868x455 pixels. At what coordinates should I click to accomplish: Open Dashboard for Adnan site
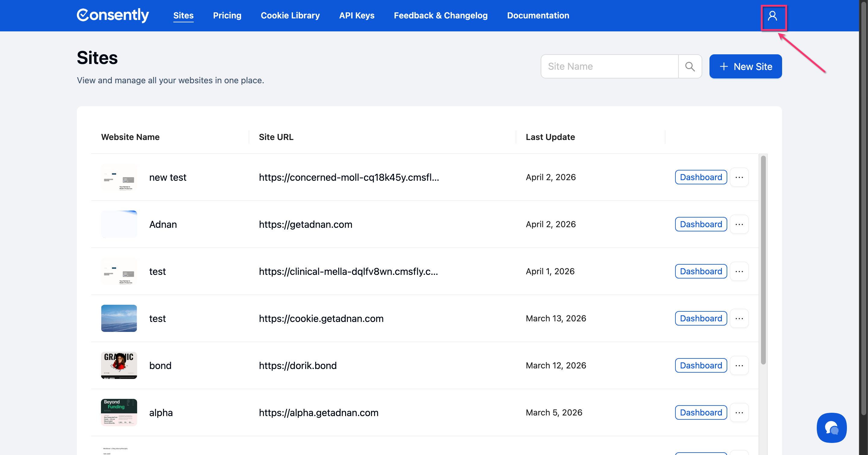(700, 224)
